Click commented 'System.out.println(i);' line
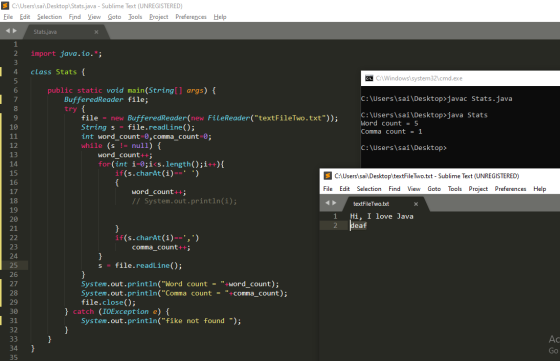560x361 pixels. pos(184,201)
